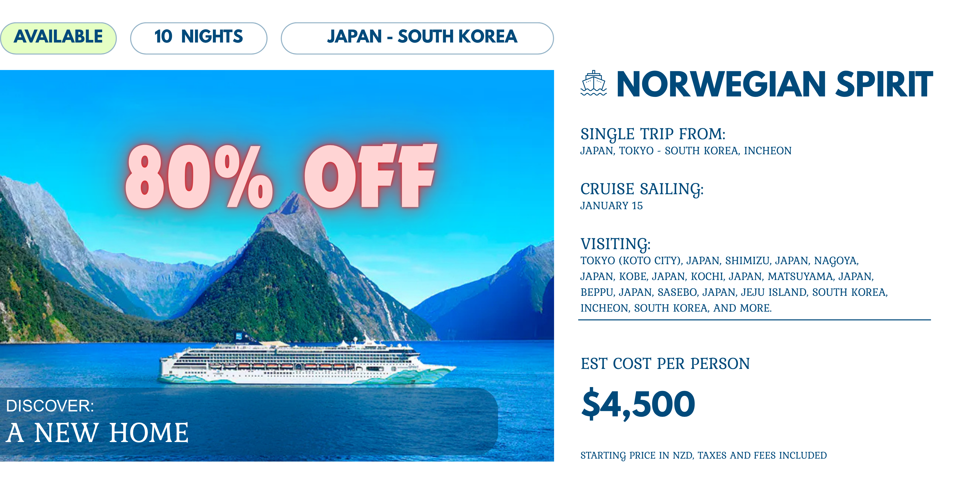The height and width of the screenshot is (490, 980).
Task: Click the 80% OFF promotion text
Action: tap(280, 177)
